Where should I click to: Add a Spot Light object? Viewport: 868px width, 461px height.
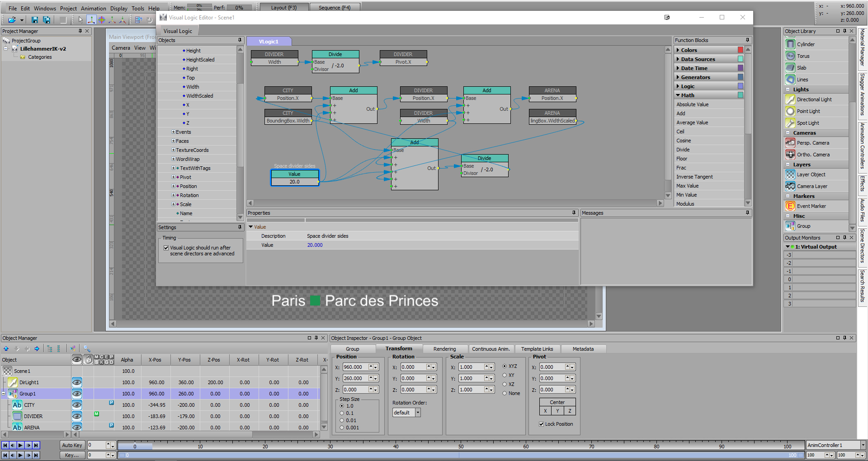coord(808,123)
